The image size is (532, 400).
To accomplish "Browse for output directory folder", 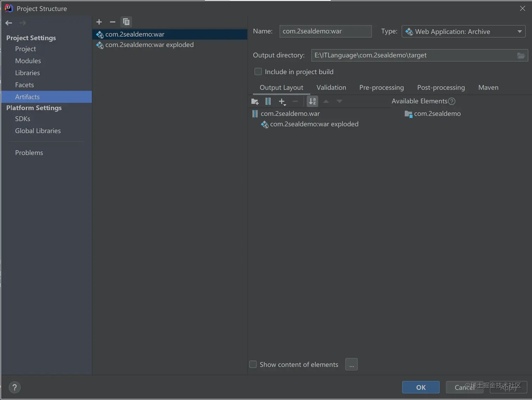I will coord(521,55).
